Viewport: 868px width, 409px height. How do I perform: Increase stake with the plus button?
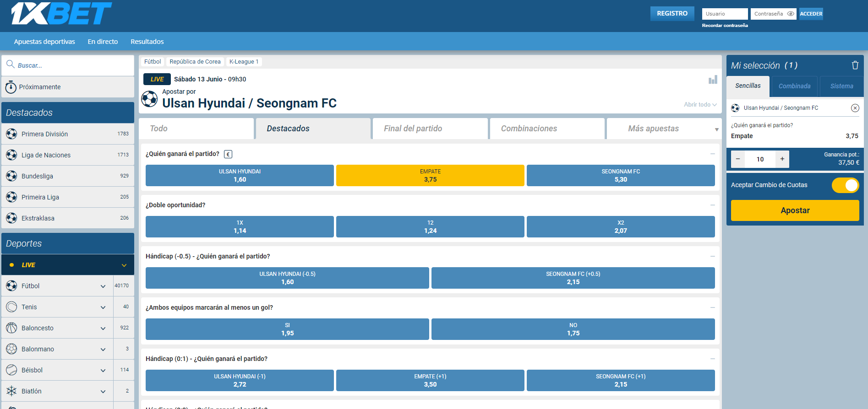[782, 159]
